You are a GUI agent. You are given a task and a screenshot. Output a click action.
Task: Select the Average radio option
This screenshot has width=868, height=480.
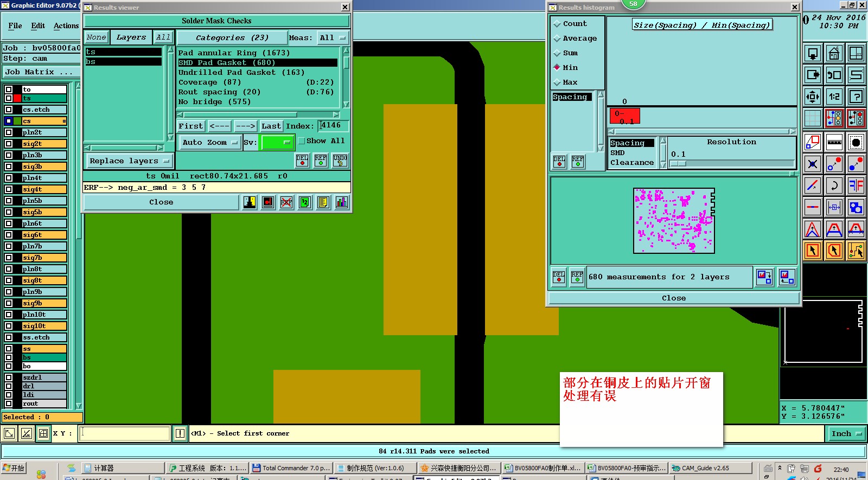(x=557, y=39)
